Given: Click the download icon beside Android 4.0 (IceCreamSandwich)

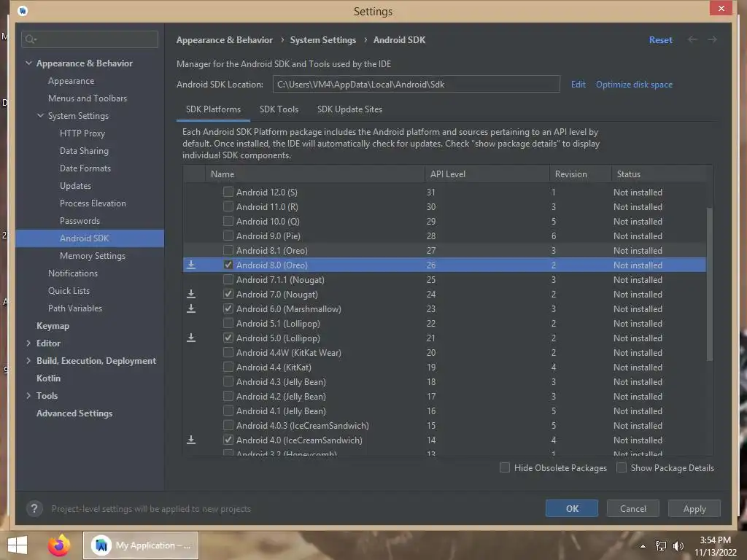Looking at the screenshot, I should point(191,440).
